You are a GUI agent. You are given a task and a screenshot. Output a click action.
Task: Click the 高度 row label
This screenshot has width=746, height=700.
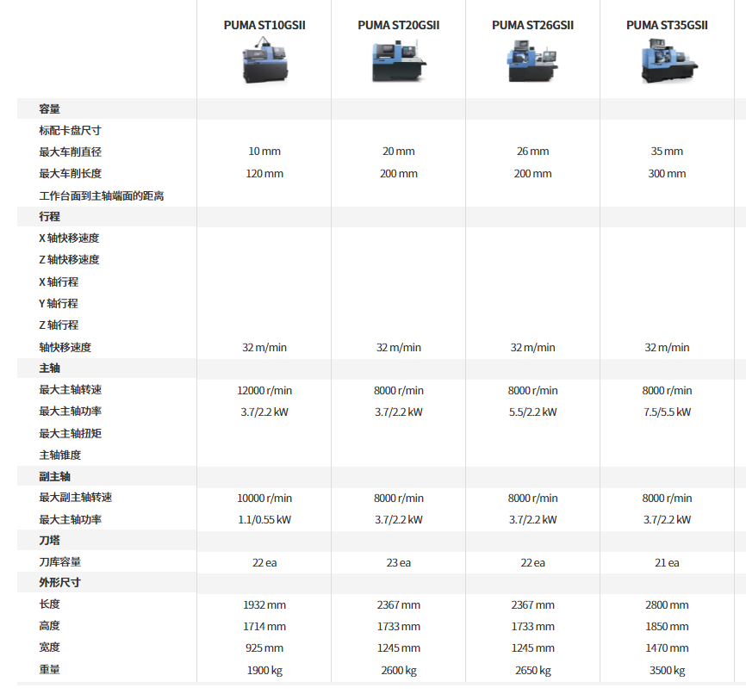tap(49, 626)
